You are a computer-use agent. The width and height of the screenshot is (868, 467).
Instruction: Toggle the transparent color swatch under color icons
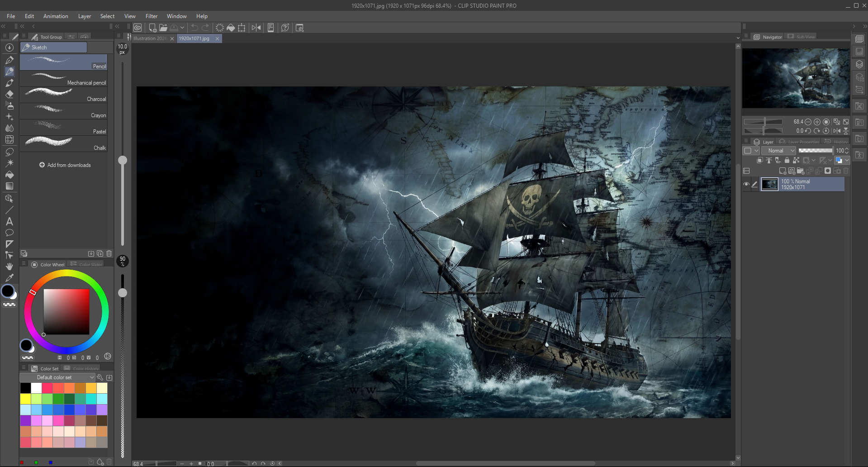(9, 305)
